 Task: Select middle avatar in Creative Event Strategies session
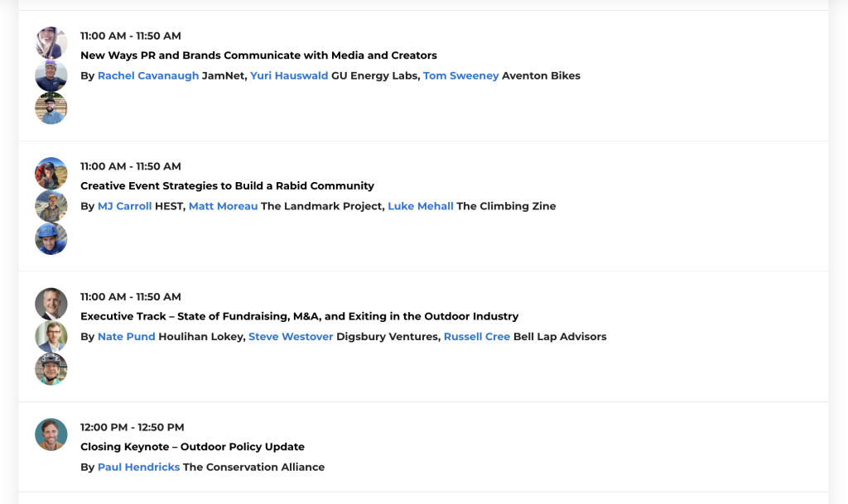51,206
